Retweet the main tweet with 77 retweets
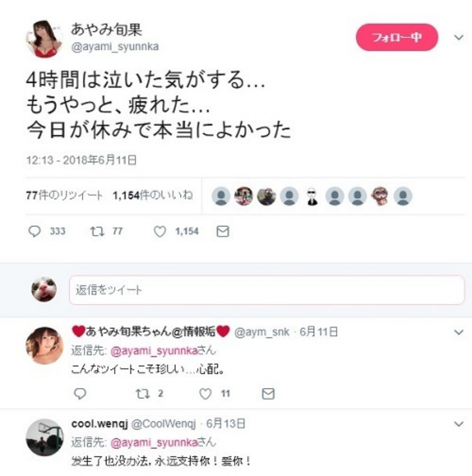 tap(97, 232)
